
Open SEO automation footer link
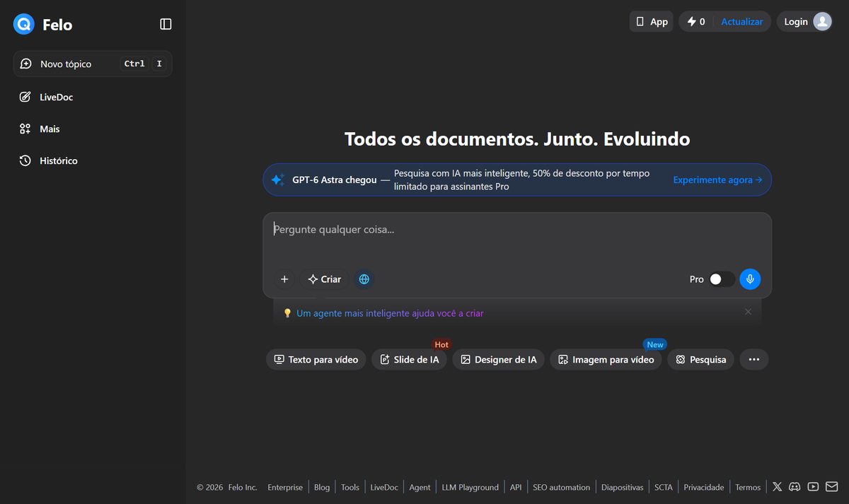[x=561, y=487]
